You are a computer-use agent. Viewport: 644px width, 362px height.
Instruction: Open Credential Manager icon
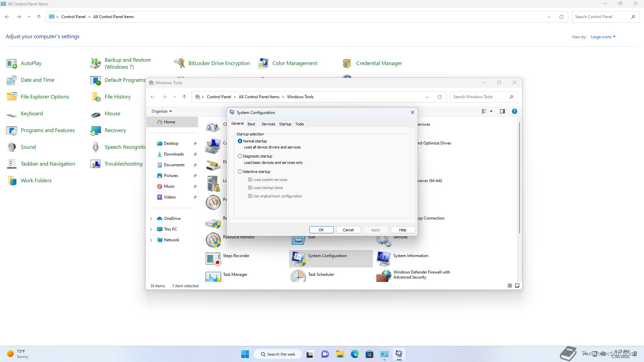[x=347, y=63]
